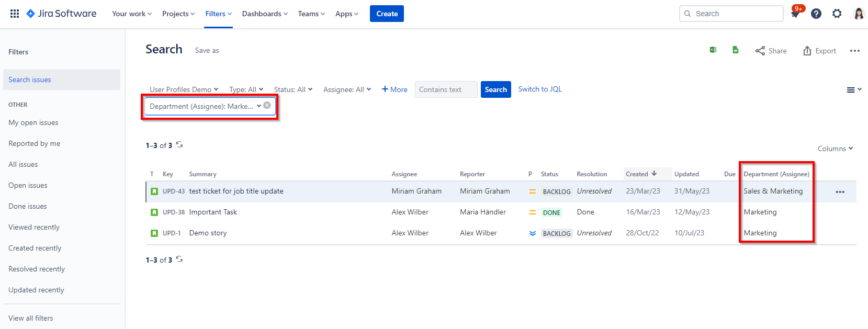Open the app switcher grid icon
This screenshot has height=329, width=868.
coord(15,14)
